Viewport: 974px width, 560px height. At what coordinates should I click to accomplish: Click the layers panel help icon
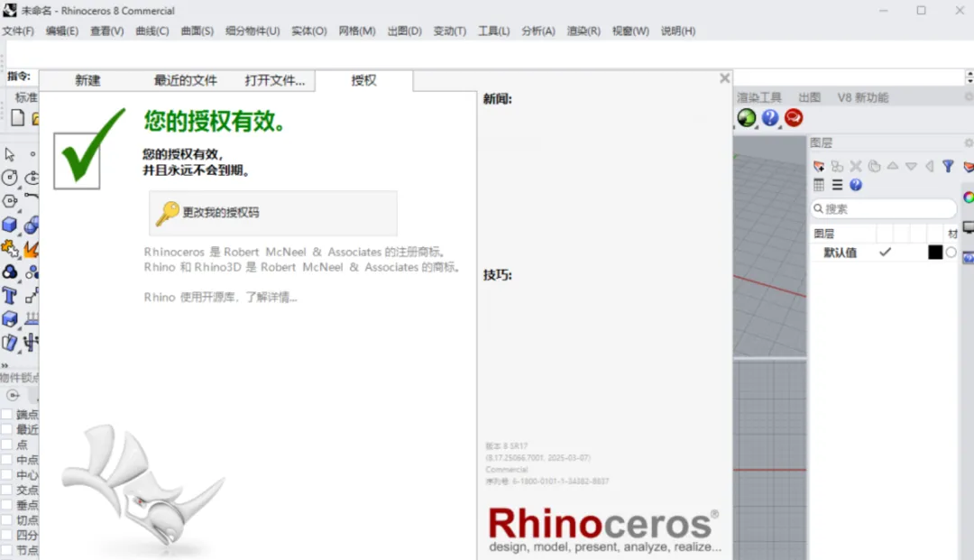[856, 184]
